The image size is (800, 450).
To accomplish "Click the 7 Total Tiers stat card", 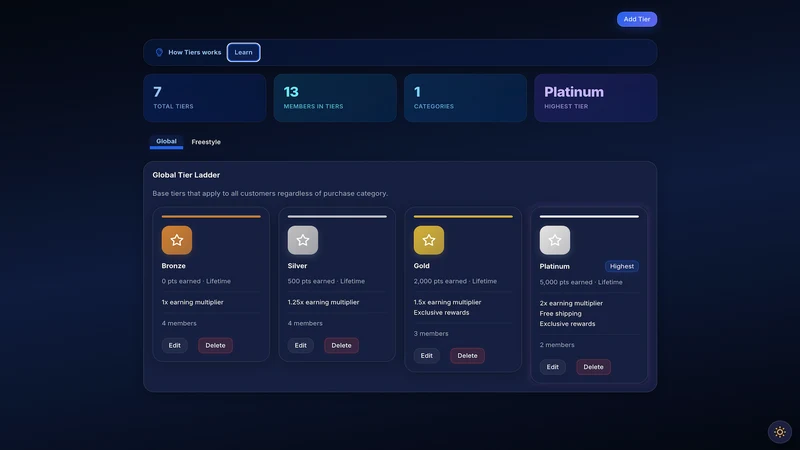I will pos(205,98).
